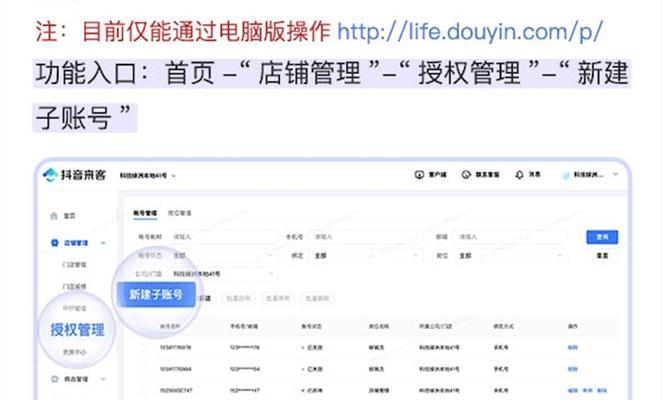The image size is (662, 400).
Task: Click the 手机号/邮箱 column header
Action: (x=244, y=327)
